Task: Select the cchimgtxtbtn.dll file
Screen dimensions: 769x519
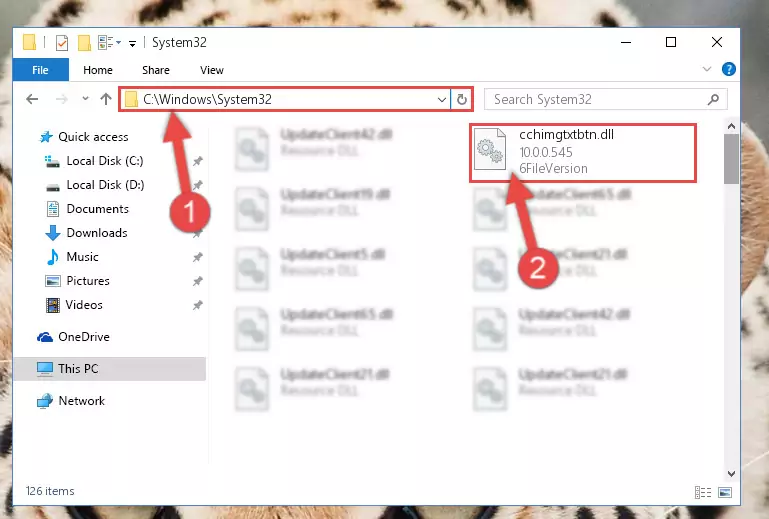Action: [x=583, y=153]
